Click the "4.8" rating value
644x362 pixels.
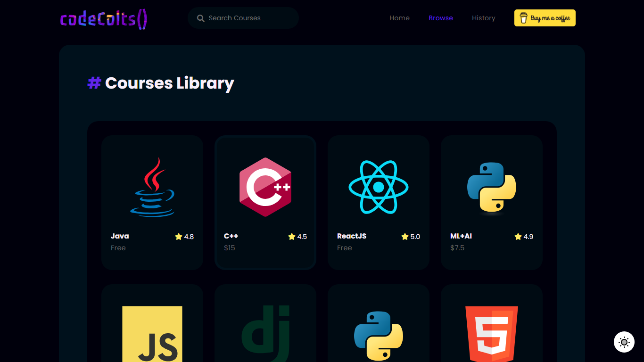[x=189, y=237]
